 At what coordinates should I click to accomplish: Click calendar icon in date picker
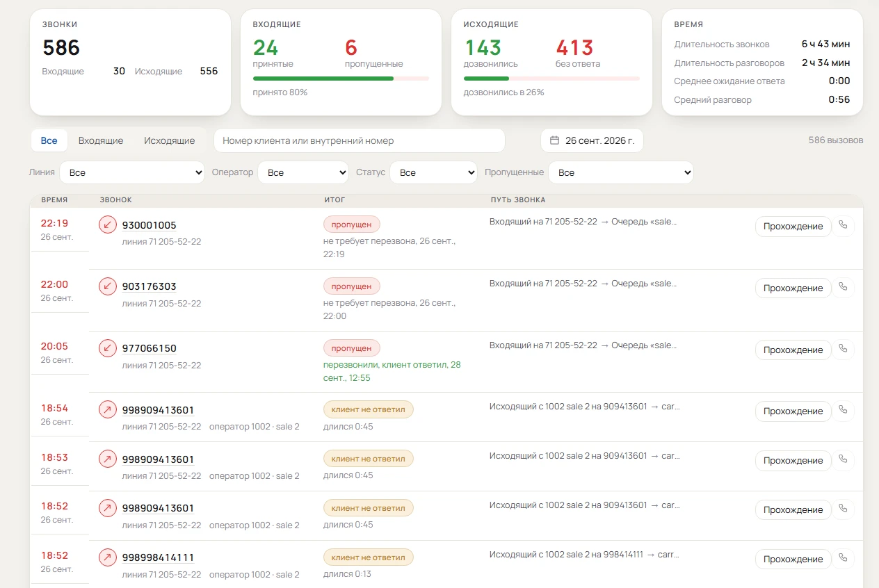(554, 140)
